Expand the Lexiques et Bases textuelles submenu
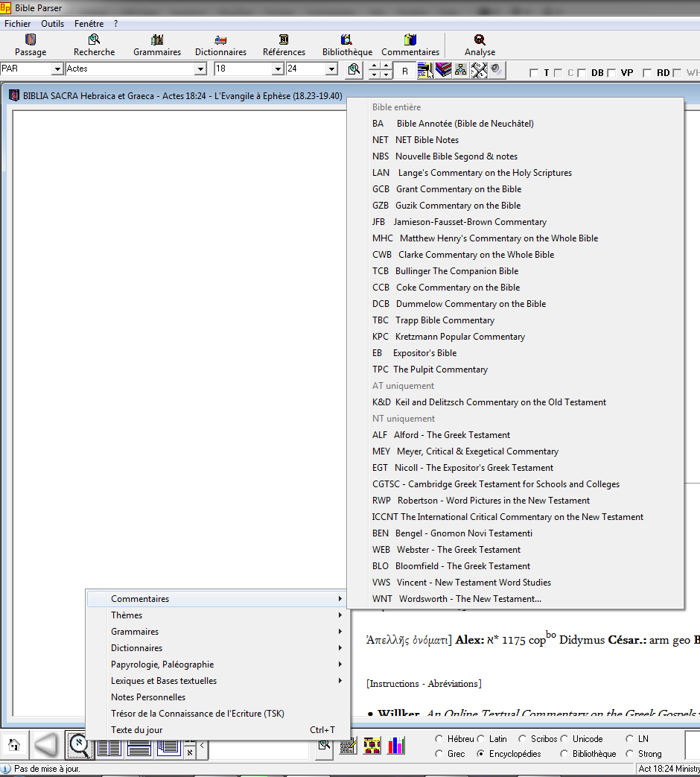This screenshot has height=777, width=700. (217, 680)
